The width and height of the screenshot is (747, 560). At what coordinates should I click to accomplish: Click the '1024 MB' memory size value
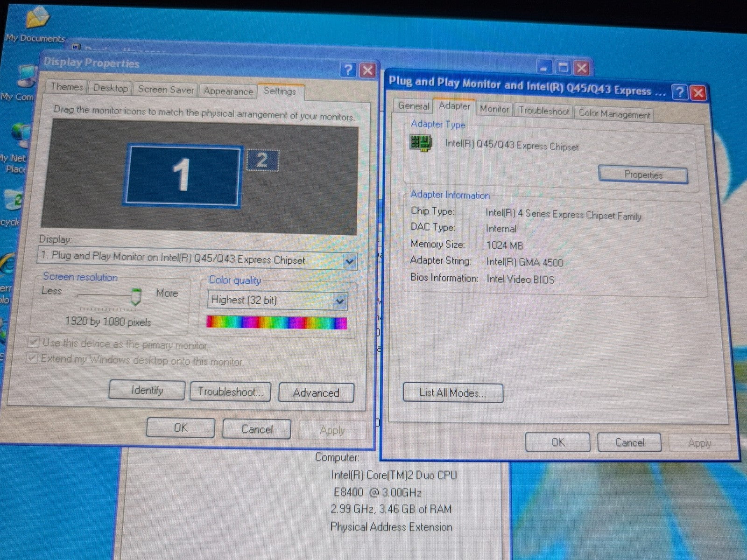(x=505, y=245)
